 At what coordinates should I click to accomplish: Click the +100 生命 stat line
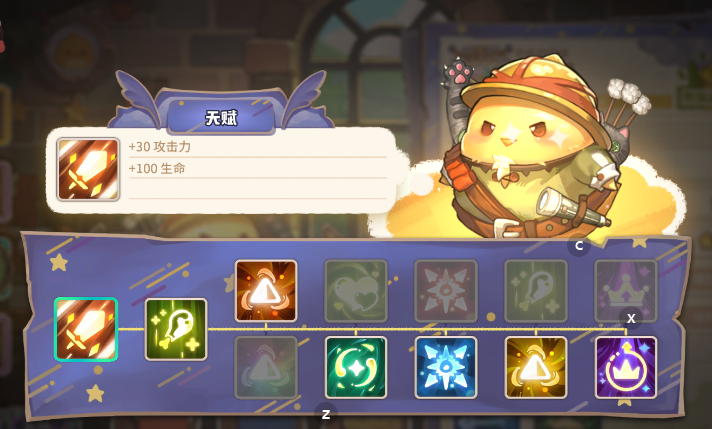point(157,168)
